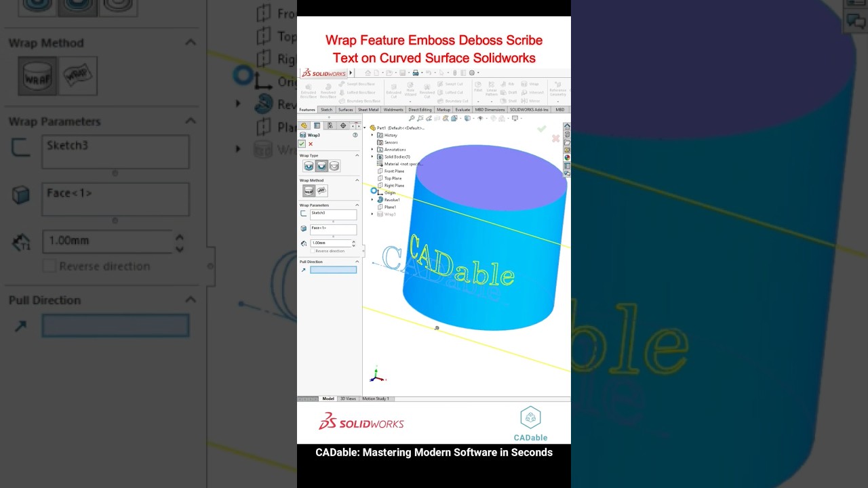
Task: Expand the Annotations tree node
Action: click(372, 149)
